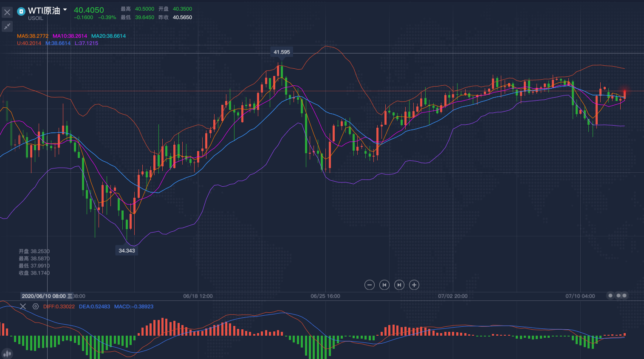This screenshot has height=359, width=644.
Task: Open the WTI原油 symbol dropdown arrow
Action: point(65,10)
